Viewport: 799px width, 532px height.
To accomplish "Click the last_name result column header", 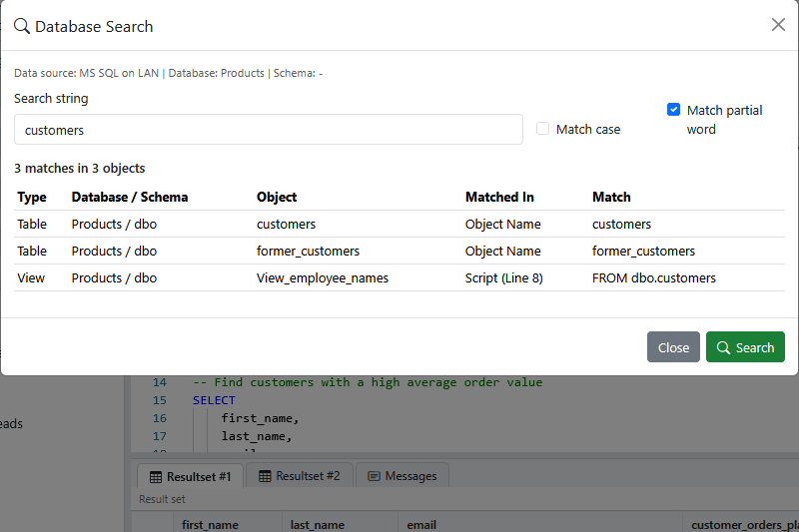I will (x=317, y=525).
